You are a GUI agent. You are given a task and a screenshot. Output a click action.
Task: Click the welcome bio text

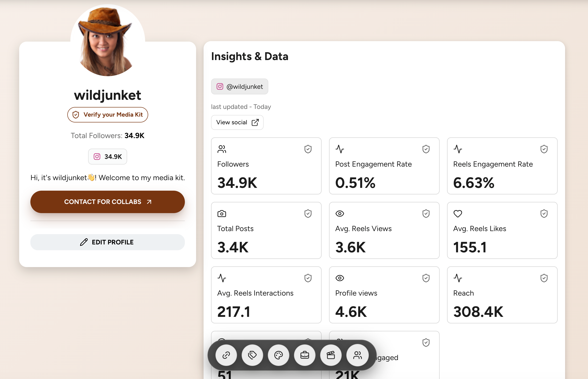coord(108,177)
